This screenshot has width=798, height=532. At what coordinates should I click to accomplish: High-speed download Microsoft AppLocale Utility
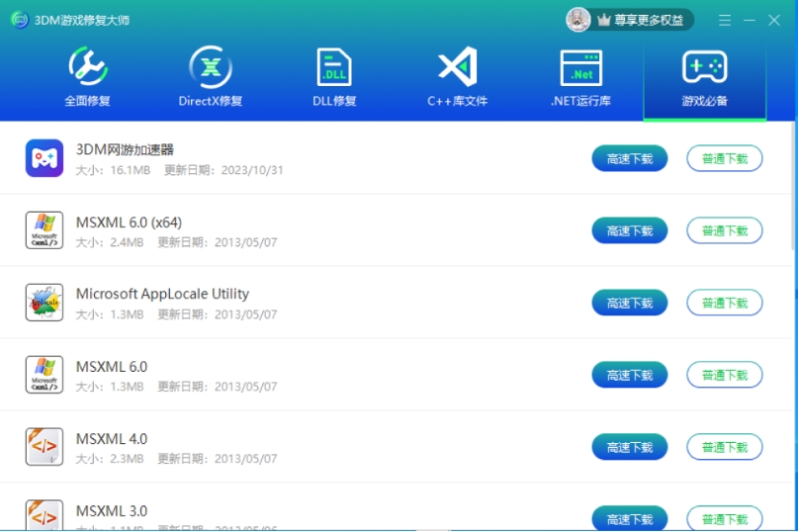(x=630, y=303)
